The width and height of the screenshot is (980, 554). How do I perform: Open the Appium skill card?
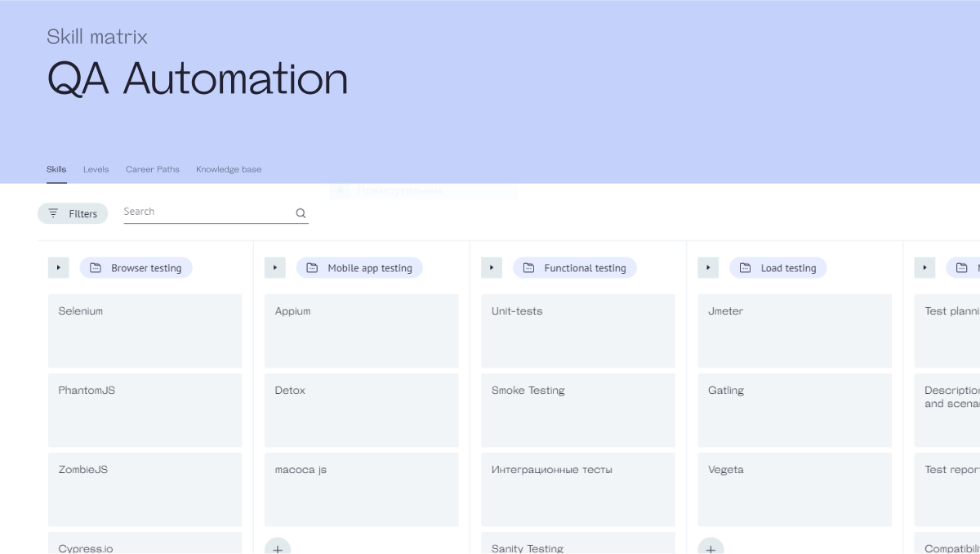pyautogui.click(x=361, y=331)
